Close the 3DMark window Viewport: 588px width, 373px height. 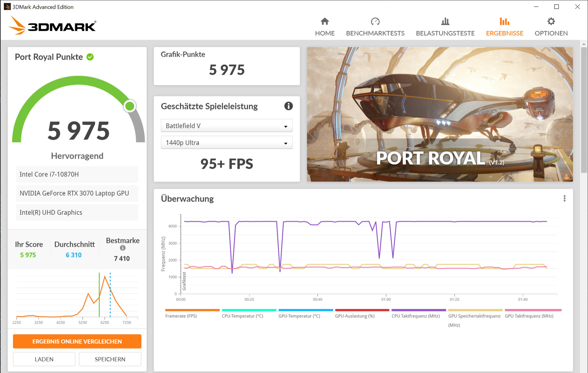(577, 7)
